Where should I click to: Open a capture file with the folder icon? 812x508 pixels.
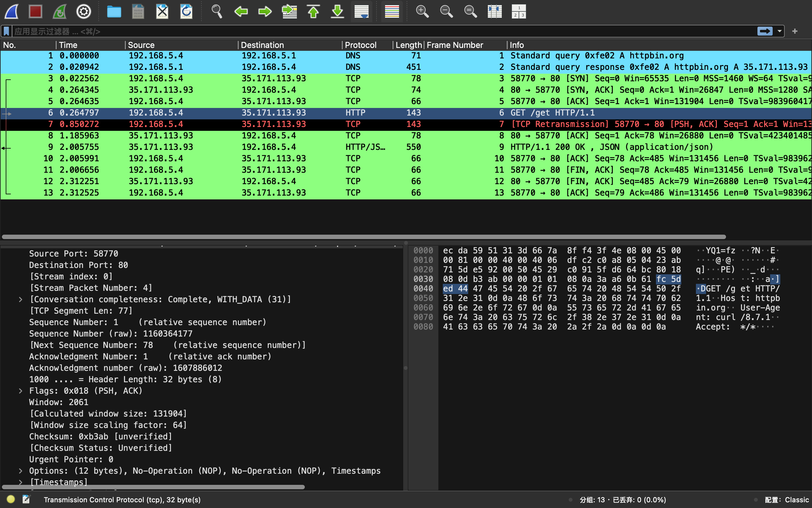(x=114, y=12)
